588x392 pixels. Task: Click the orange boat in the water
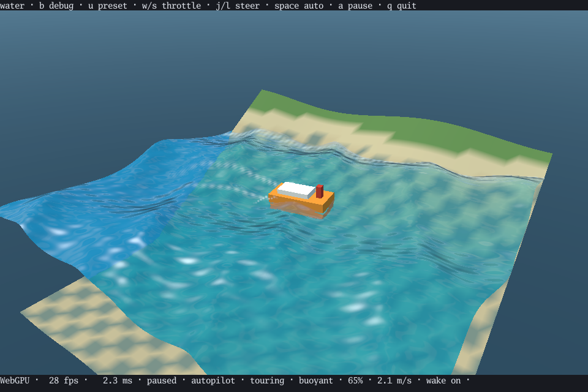[301, 200]
